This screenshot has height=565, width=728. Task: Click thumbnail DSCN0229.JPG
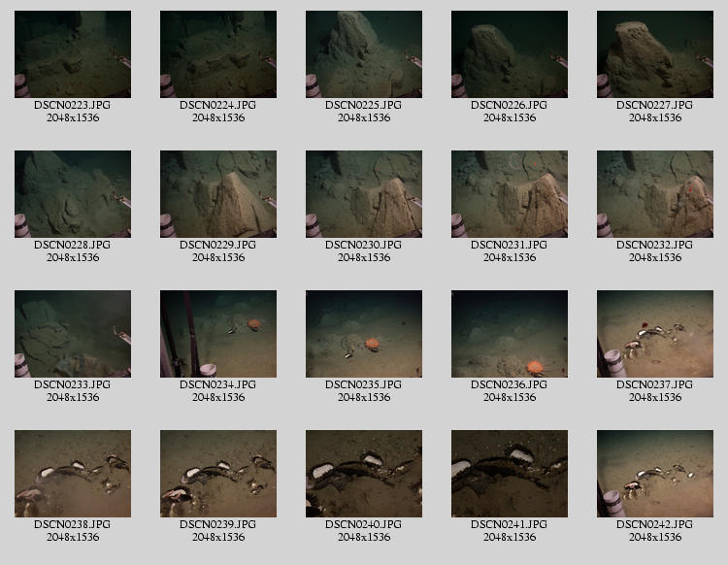click(x=218, y=194)
